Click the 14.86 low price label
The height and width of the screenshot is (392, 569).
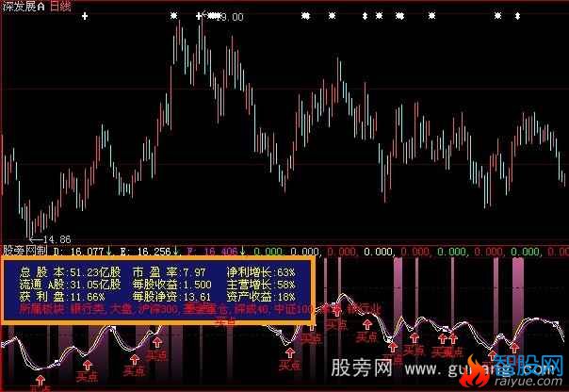(x=57, y=239)
